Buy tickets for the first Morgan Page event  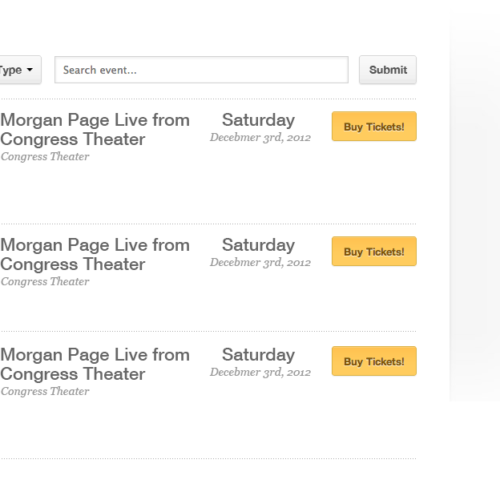point(374,126)
